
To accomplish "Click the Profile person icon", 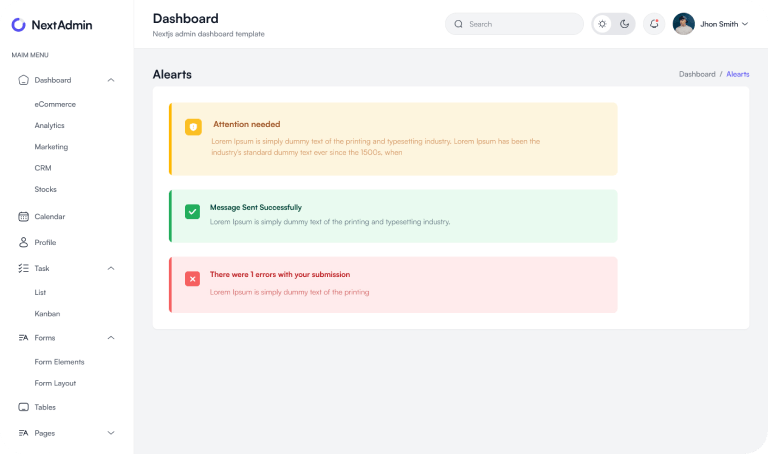I will coord(23,242).
